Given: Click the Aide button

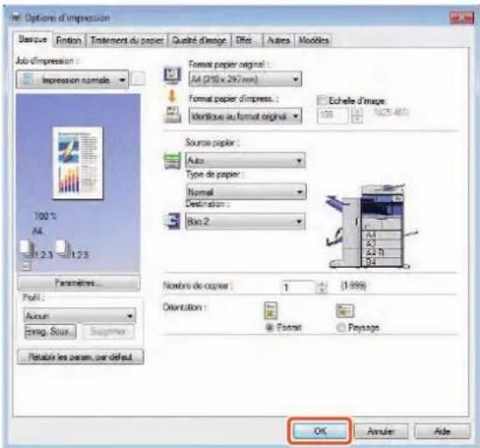Looking at the screenshot, I should [442, 431].
